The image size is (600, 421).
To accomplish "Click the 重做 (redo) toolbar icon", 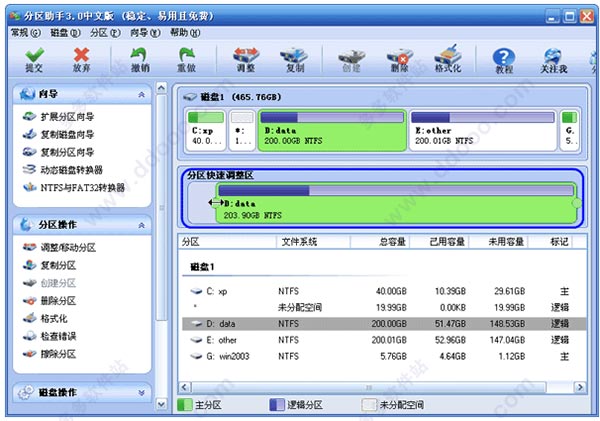I will coord(186,55).
